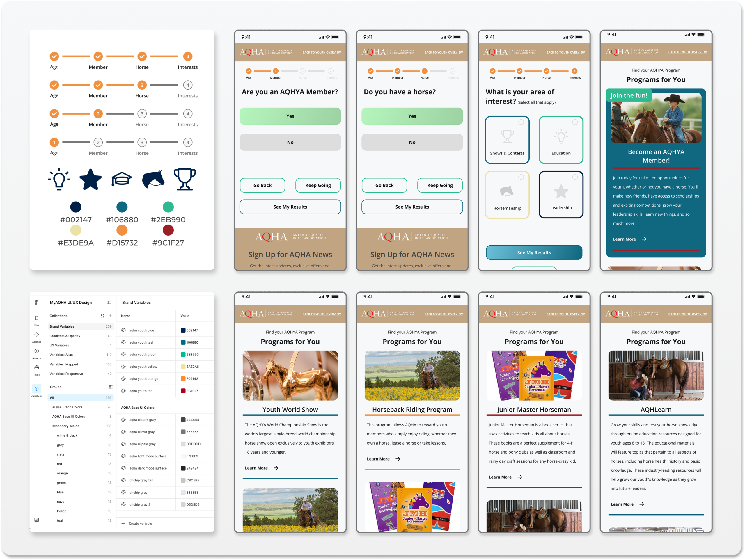Viewport: 745px width, 560px height.
Task: Add a new collection with plus icon
Action: pos(110,316)
